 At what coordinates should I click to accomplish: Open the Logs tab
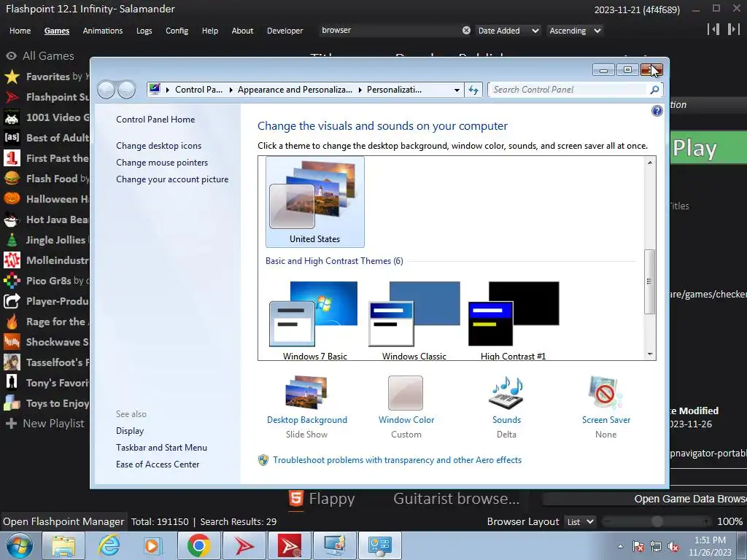(144, 31)
